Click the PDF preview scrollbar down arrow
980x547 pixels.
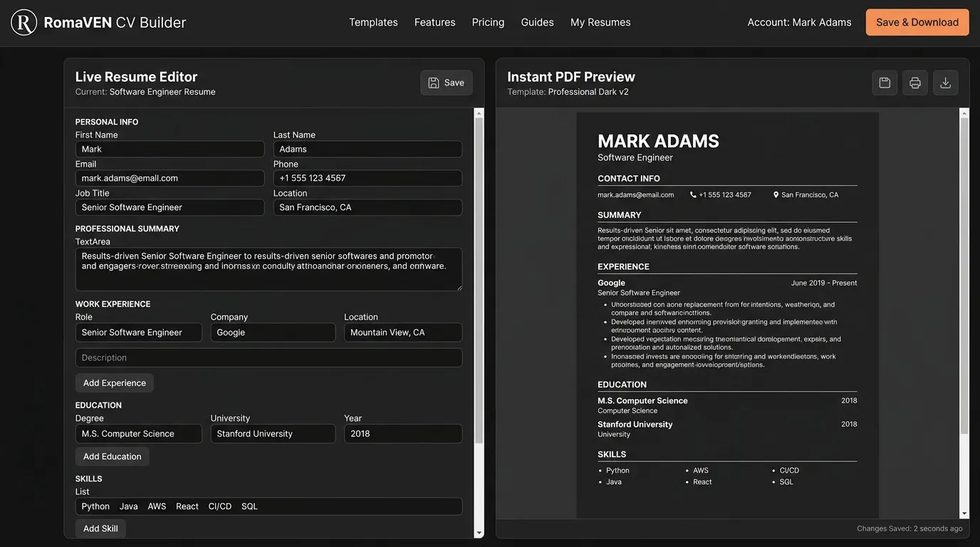(964, 514)
